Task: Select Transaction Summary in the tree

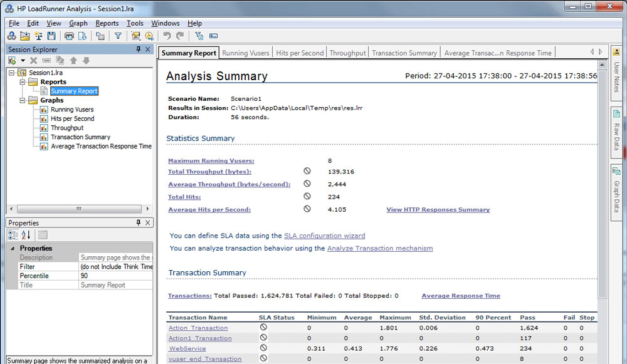Action: (80, 137)
